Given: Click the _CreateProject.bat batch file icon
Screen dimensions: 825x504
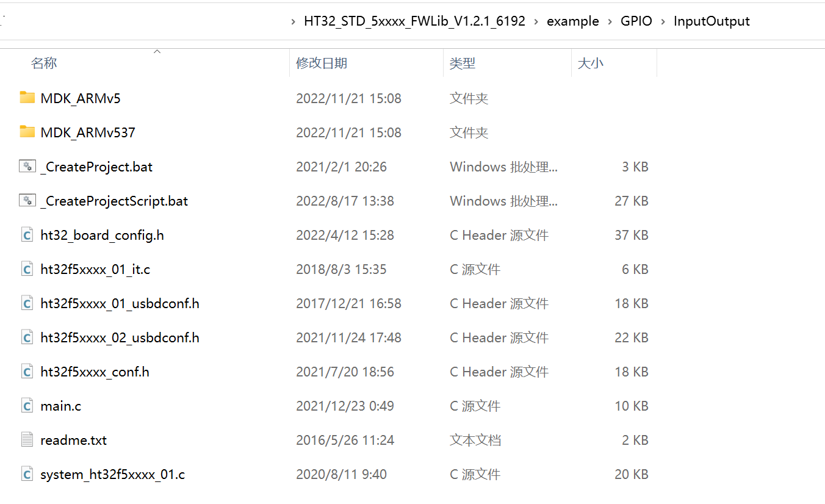Looking at the screenshot, I should (27, 166).
